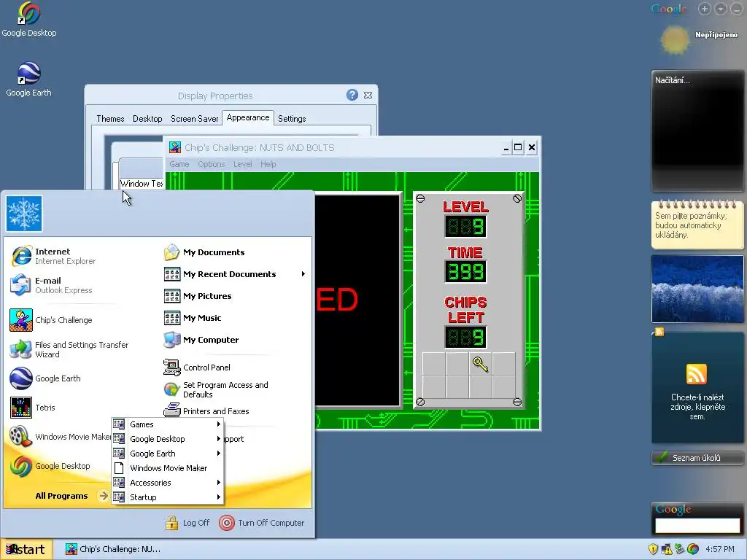Open Windows Movie Maker pinned entry
Image resolution: width=747 pixels, height=560 pixels.
[60, 437]
